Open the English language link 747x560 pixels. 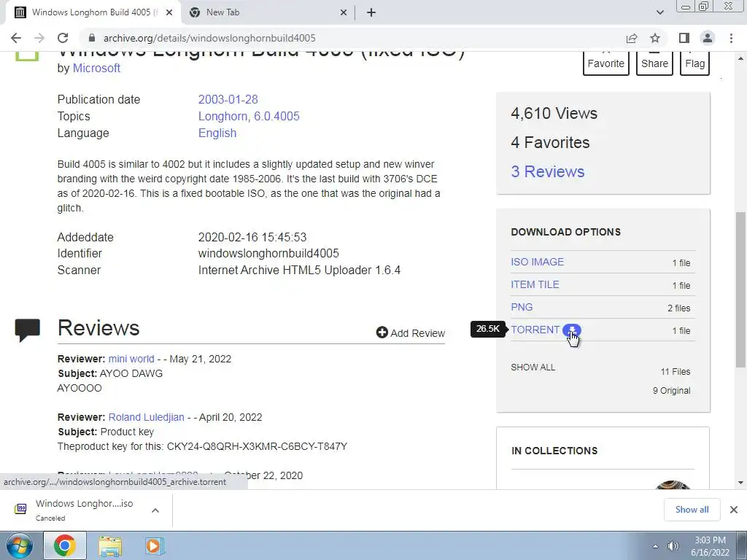217,133
